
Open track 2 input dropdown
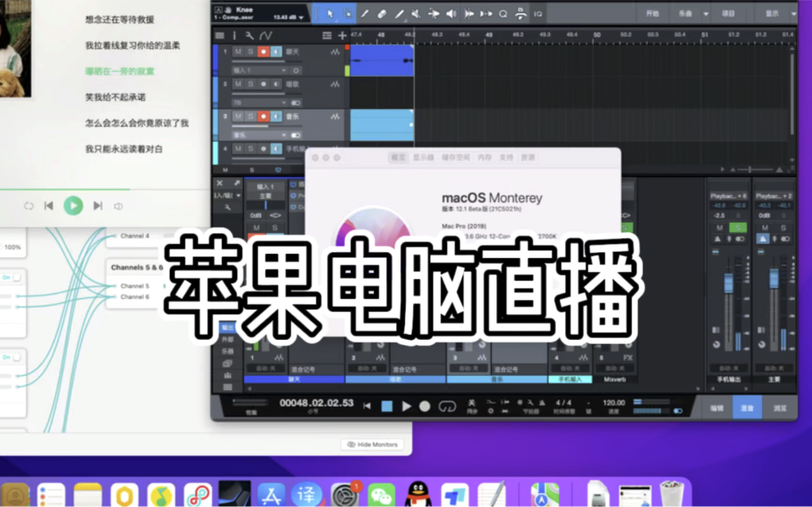(259, 103)
